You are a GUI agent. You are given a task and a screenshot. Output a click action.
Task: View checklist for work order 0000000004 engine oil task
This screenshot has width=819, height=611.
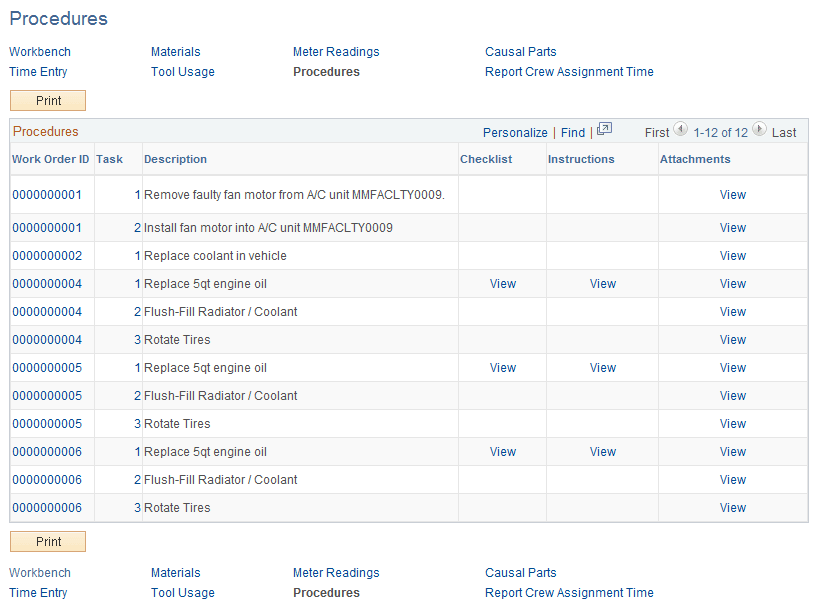(x=502, y=283)
